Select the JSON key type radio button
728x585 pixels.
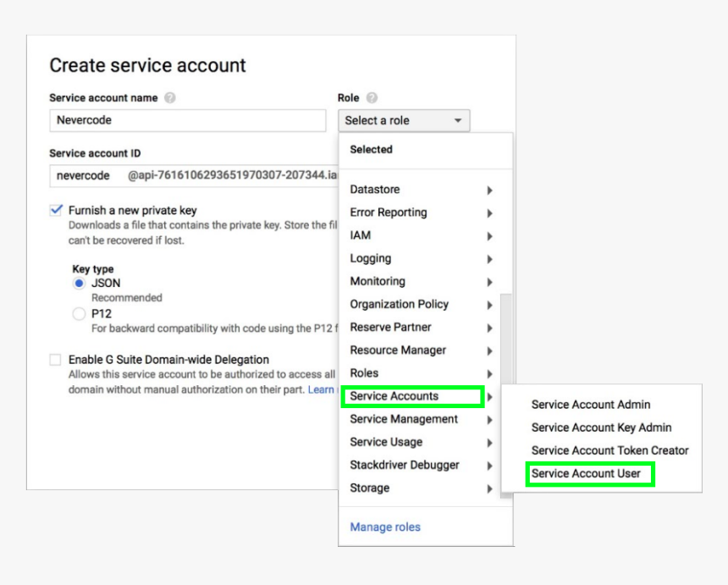(79, 284)
